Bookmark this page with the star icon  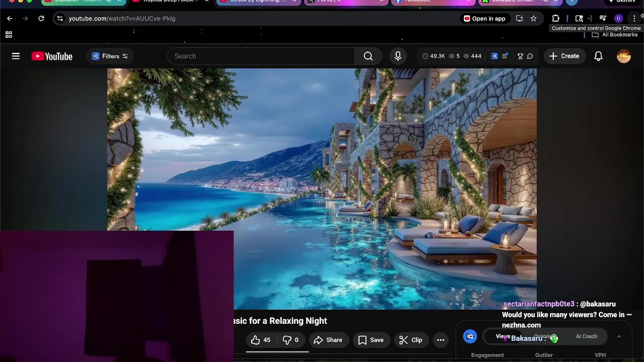point(533,19)
